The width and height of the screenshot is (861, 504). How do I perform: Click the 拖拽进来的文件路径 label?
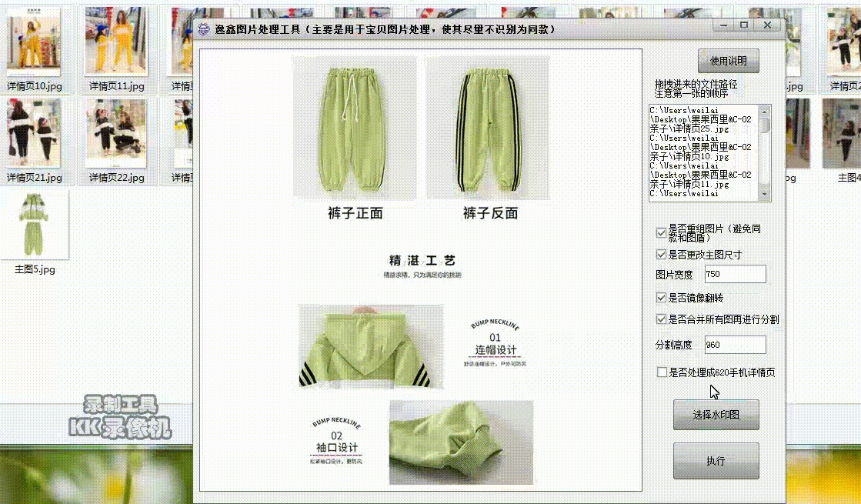[696, 84]
